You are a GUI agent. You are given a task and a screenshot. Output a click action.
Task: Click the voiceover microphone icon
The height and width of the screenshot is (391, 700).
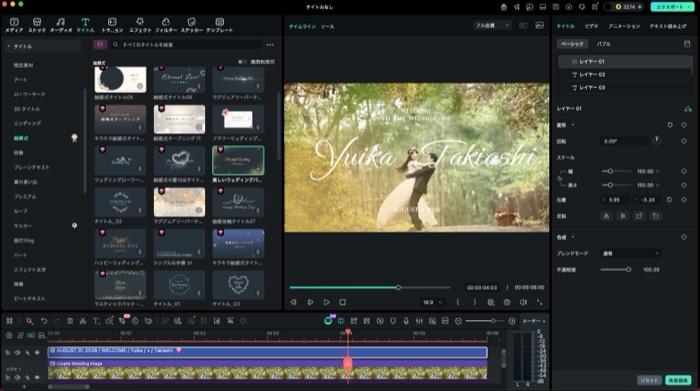(406, 321)
